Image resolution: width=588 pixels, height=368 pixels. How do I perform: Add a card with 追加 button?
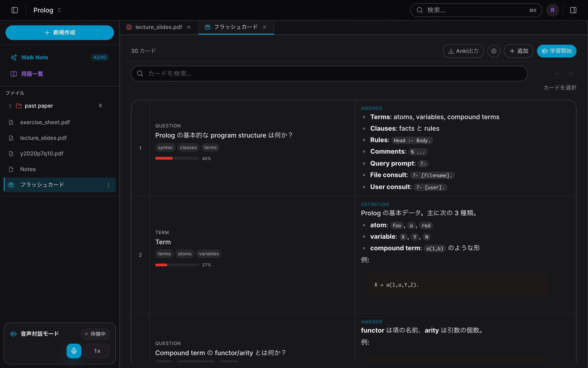tap(518, 51)
